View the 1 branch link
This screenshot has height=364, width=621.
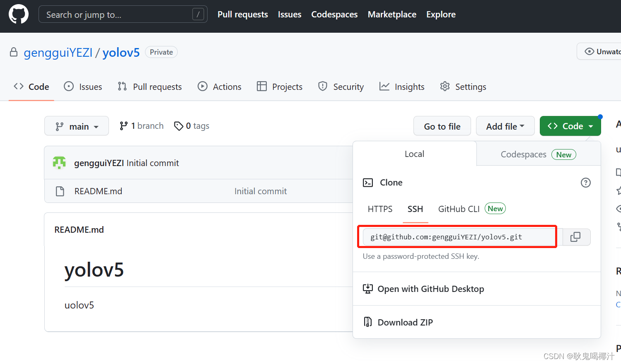point(141,126)
